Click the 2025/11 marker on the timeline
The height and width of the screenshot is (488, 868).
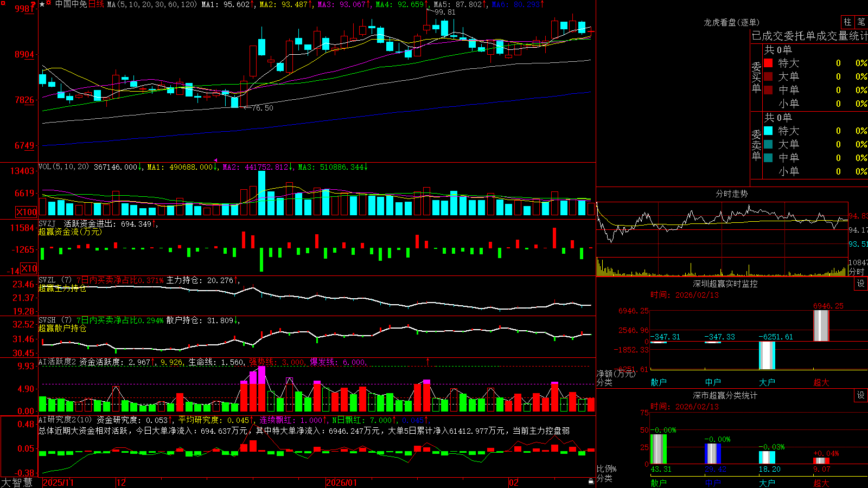pos(58,483)
